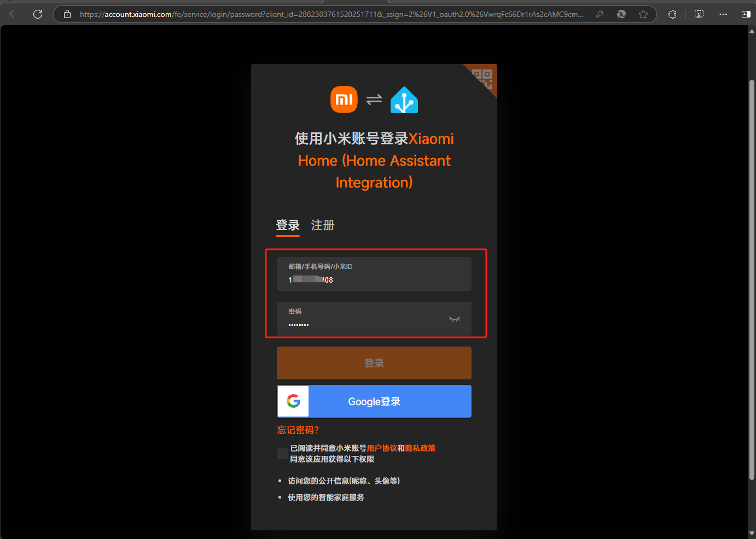Open saved passwords key icon
The width and height of the screenshot is (756, 539).
pyautogui.click(x=600, y=14)
